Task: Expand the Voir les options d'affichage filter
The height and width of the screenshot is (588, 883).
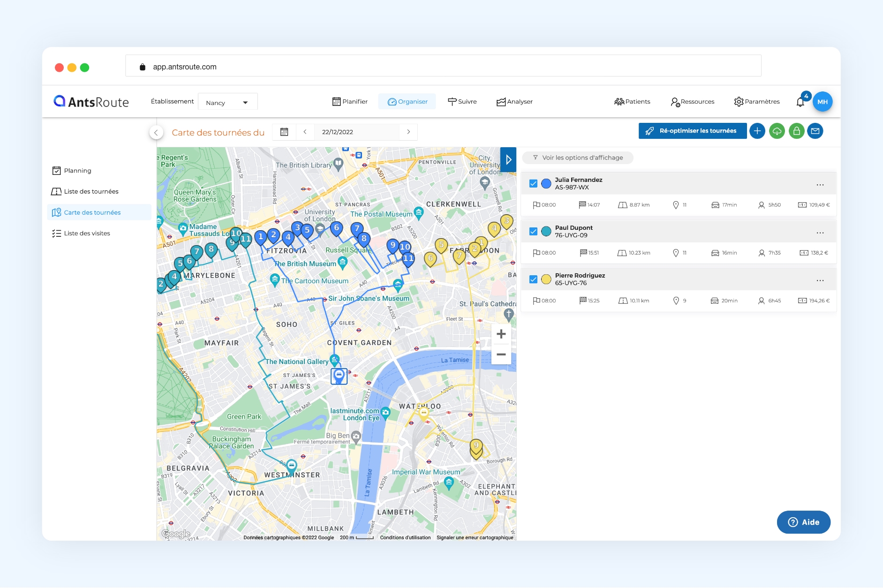Action: point(577,158)
